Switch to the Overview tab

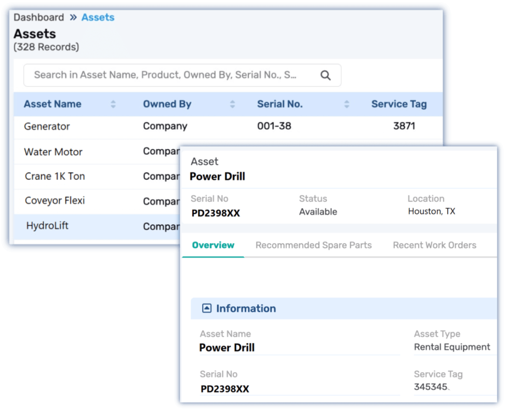tap(213, 245)
